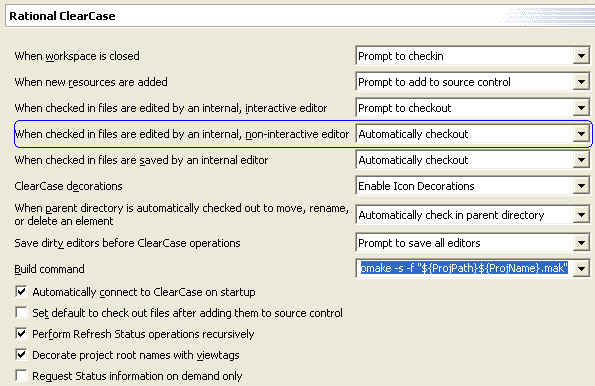Click 'Save dirty editors before ClearCase operations' label
This screenshot has height=386, width=595.
(128, 243)
